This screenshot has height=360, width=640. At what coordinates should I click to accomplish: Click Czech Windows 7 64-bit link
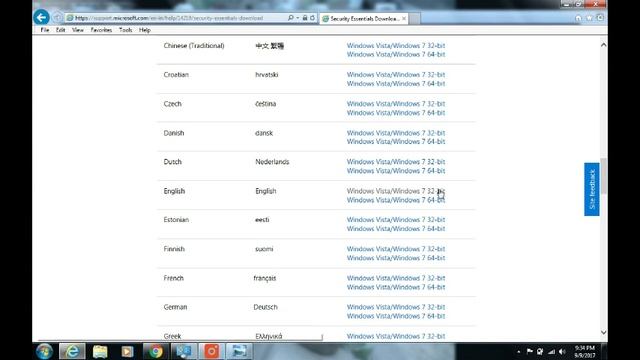[x=396, y=113]
